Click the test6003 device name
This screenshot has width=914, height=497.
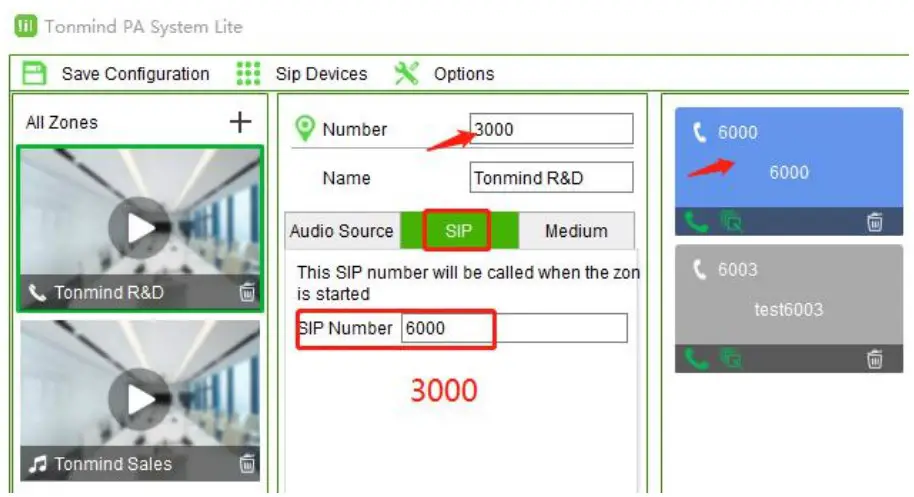pos(789,309)
